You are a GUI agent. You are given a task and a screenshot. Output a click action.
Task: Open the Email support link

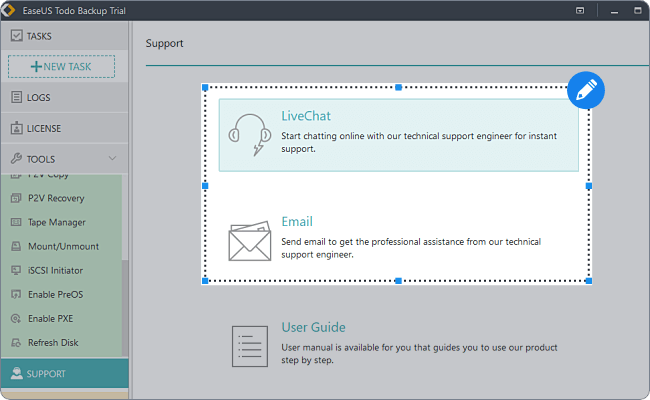(x=297, y=221)
